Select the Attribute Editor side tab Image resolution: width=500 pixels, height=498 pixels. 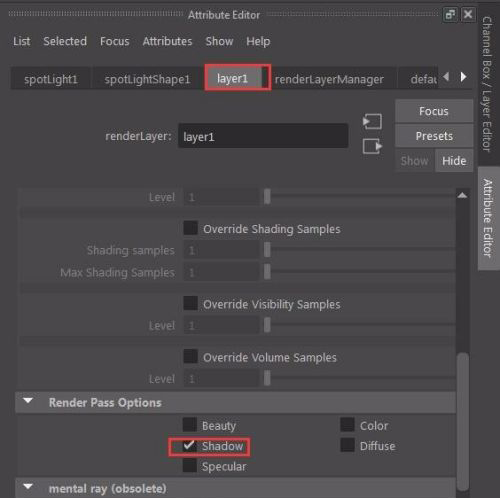click(488, 218)
